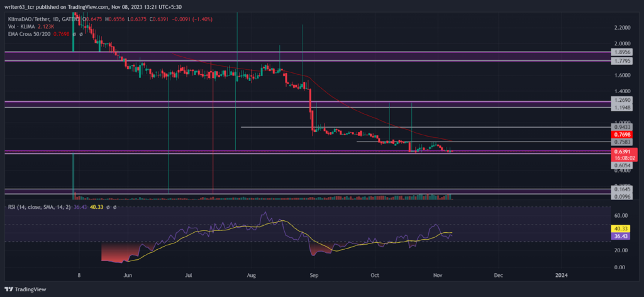This screenshot has width=644, height=297.
Task: Click the volume value 2.123K
Action: (45, 26)
